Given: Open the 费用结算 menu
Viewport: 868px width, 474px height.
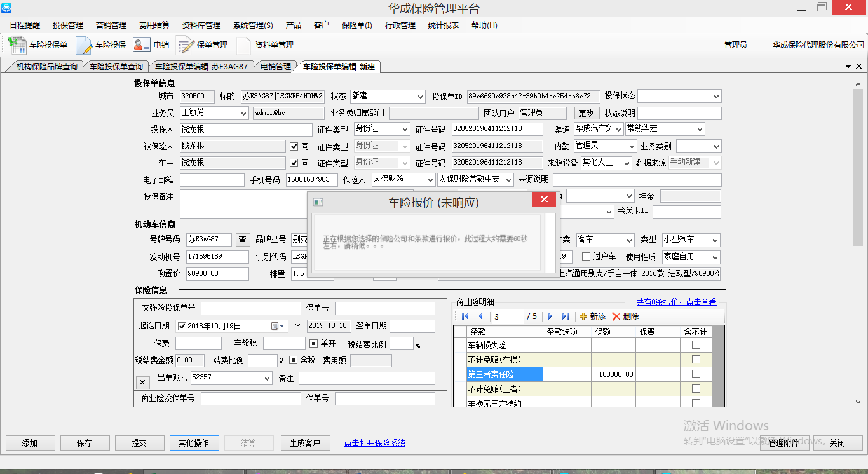Looking at the screenshot, I should pos(154,25).
